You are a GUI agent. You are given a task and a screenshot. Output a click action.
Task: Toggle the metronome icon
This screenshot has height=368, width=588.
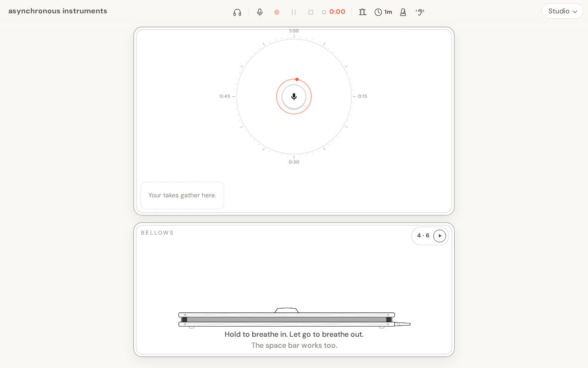tap(403, 12)
